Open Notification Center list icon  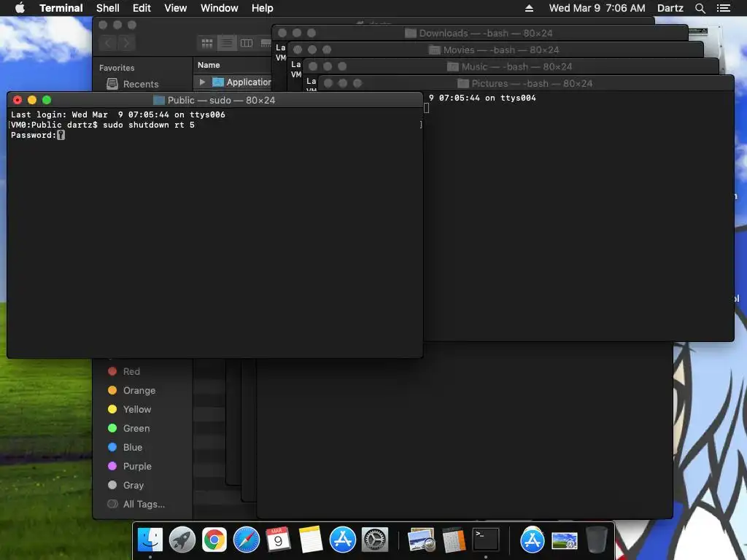[x=724, y=8]
